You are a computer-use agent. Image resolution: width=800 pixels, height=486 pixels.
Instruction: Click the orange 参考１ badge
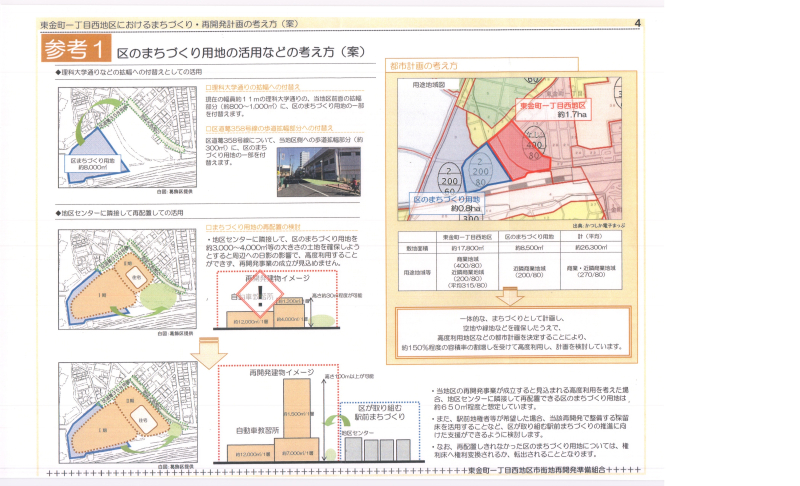[x=76, y=48]
